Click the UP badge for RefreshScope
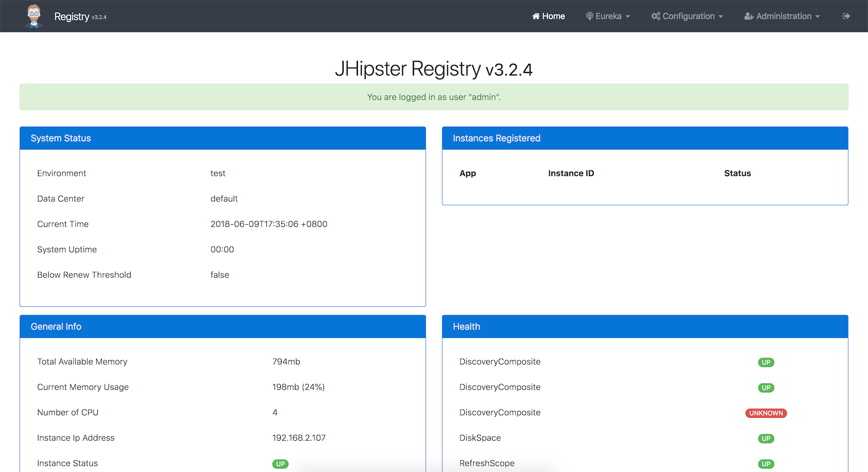The height and width of the screenshot is (472, 868). [766, 464]
